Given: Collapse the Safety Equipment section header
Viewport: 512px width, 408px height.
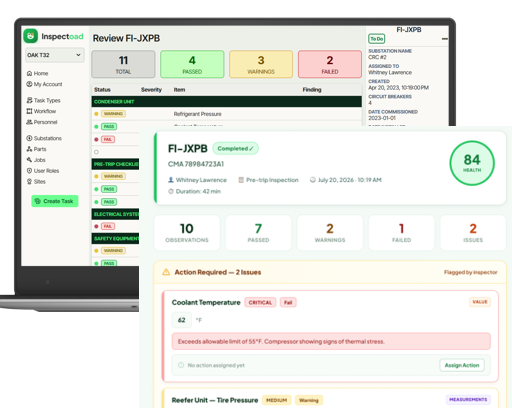Looking at the screenshot, I should click(x=115, y=238).
